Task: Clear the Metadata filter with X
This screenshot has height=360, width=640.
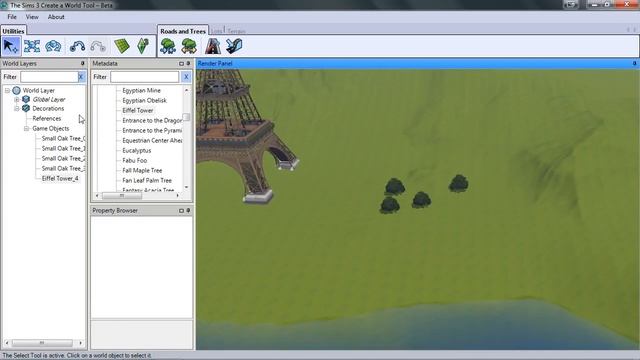Action: point(186,77)
